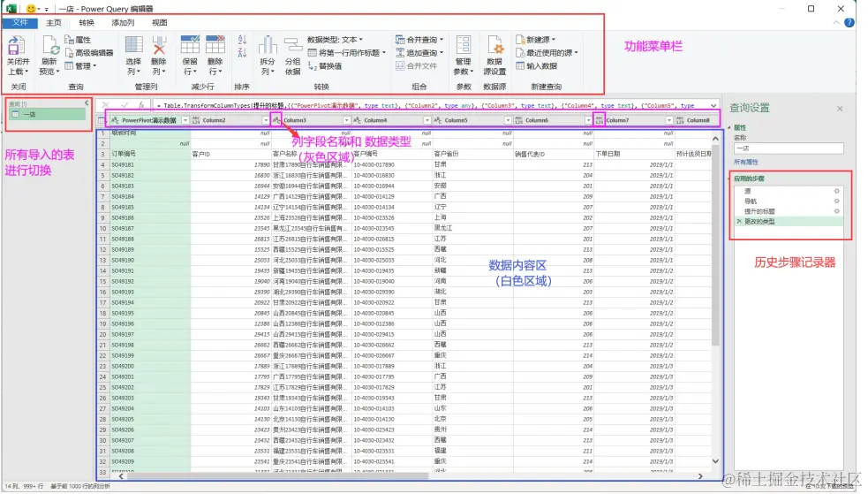Switch to the 主页 (Home) tab
The width and height of the screenshot is (868, 494).
54,23
